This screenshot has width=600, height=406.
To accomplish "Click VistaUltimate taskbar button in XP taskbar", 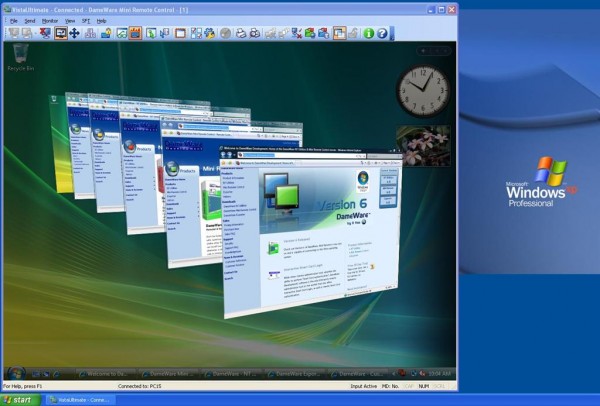I will (x=82, y=399).
